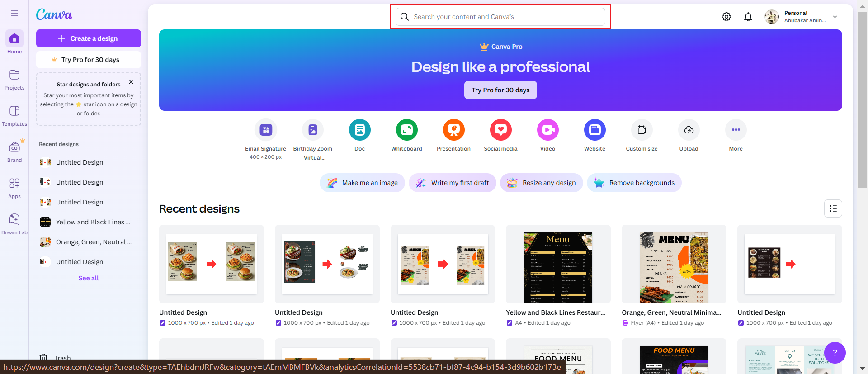Select the Social media design type
This screenshot has width=868, height=374.
(501, 130)
